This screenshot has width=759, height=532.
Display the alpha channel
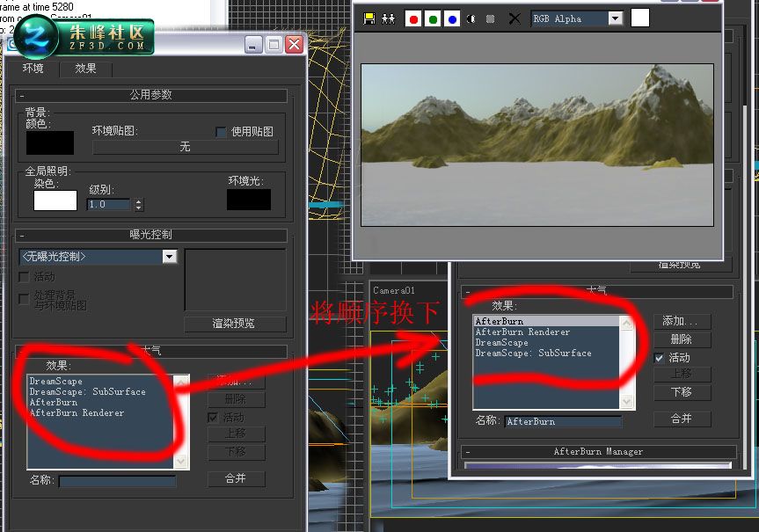click(471, 18)
